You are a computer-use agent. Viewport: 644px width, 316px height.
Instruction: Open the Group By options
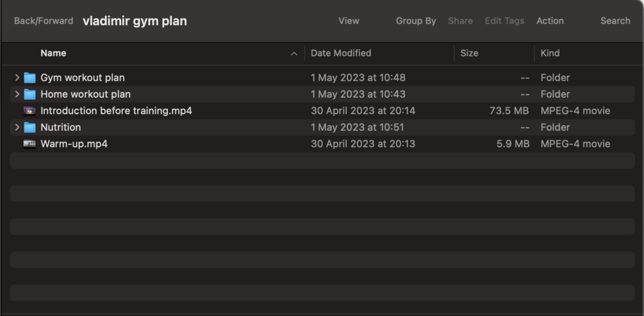416,21
